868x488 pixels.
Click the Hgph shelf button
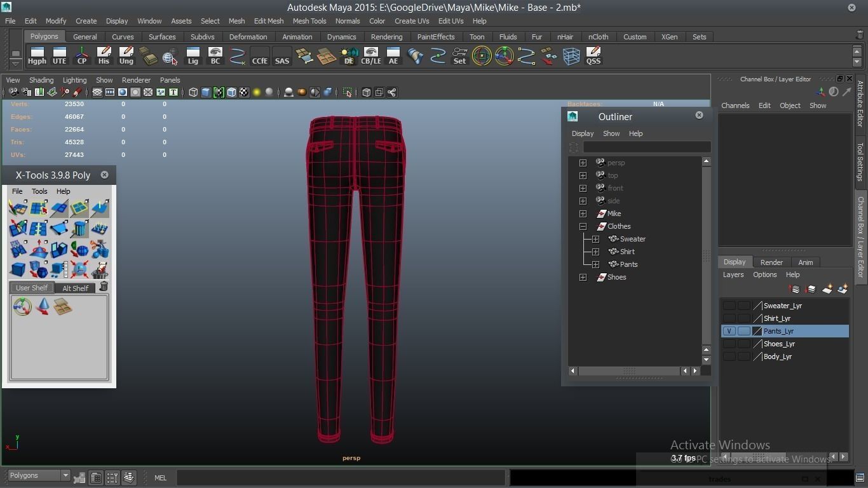pyautogui.click(x=37, y=56)
